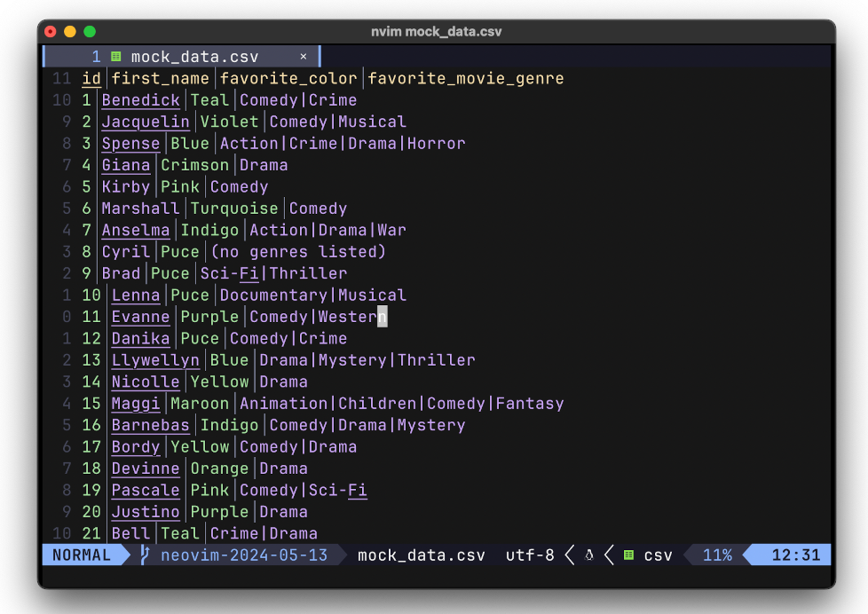
Task: Click the chevron separator left of the penguin icon
Action: click(569, 555)
